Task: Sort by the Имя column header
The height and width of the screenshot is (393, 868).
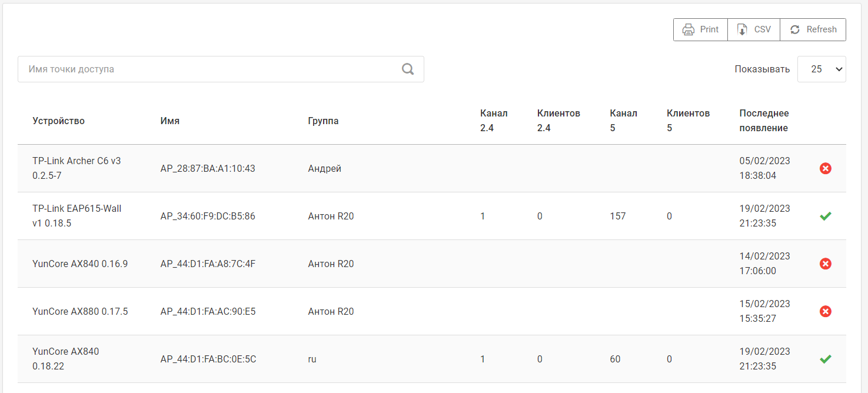Action: tap(169, 121)
